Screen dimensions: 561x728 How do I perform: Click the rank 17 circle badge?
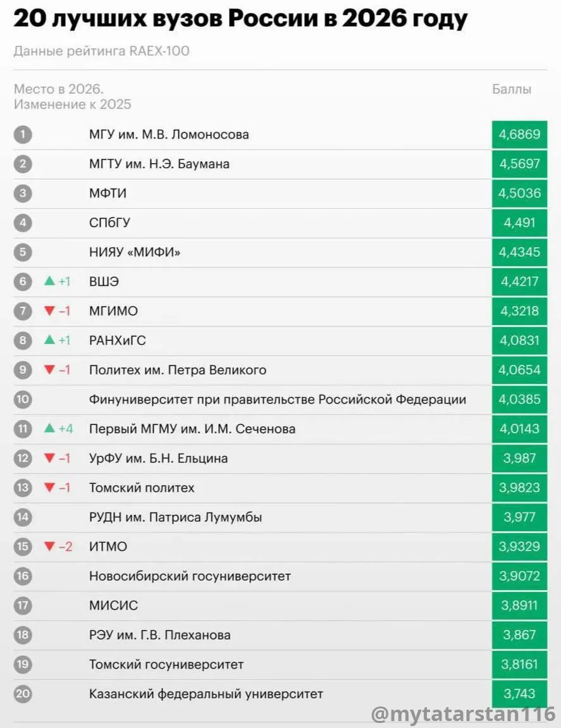click(23, 605)
